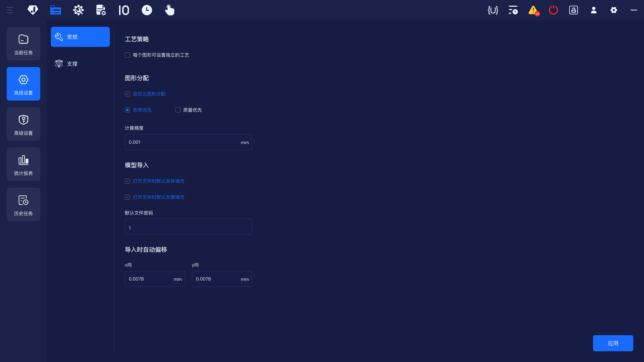This screenshot has width=644, height=362.
Task: Toggle 打开文件时默认支撑填充 checkbox
Action: pos(127,197)
